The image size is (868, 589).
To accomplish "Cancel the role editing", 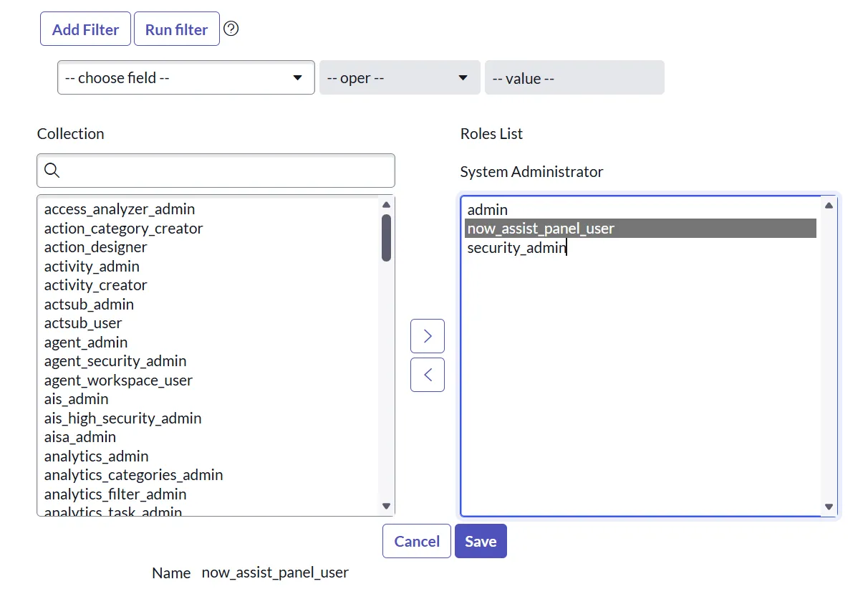I will pos(417,541).
